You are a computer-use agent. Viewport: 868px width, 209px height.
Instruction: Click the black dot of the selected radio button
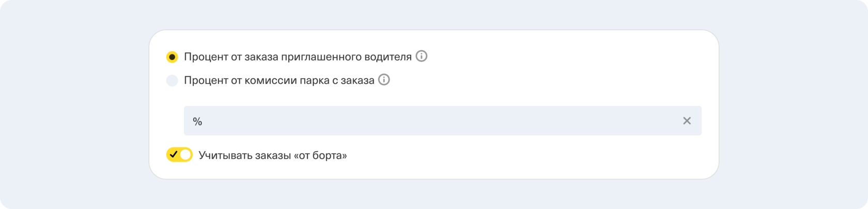172,57
